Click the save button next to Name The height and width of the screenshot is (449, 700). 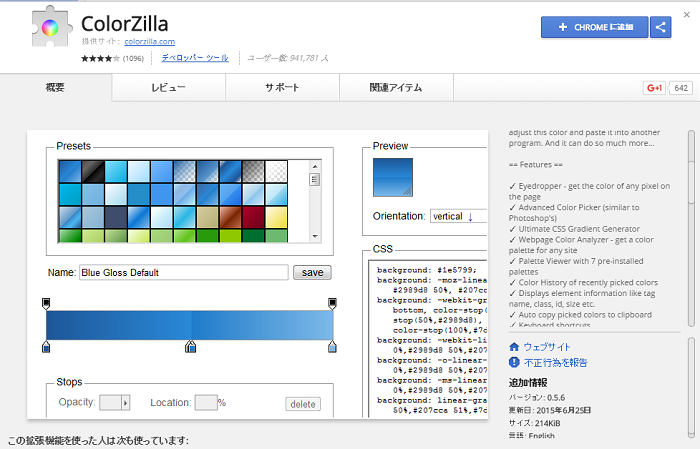coord(312,272)
